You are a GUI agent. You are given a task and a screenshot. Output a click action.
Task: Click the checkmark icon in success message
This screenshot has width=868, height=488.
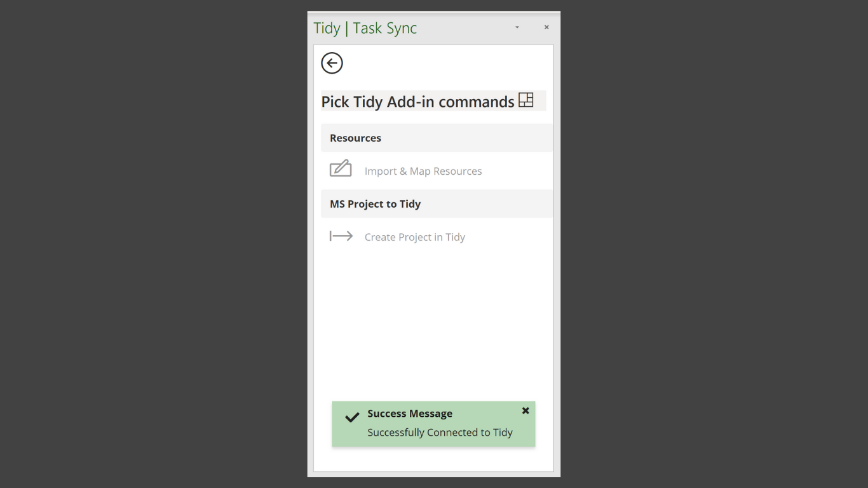(x=352, y=417)
